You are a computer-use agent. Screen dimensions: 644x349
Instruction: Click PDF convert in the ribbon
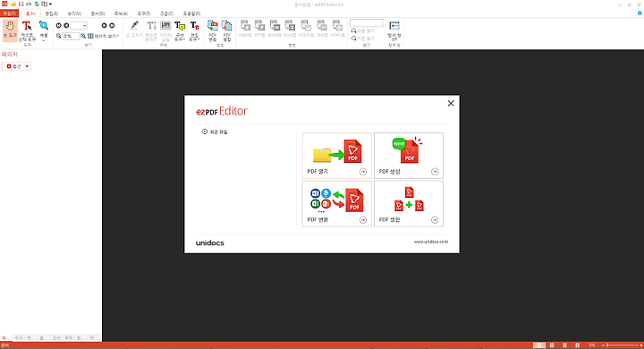click(213, 30)
